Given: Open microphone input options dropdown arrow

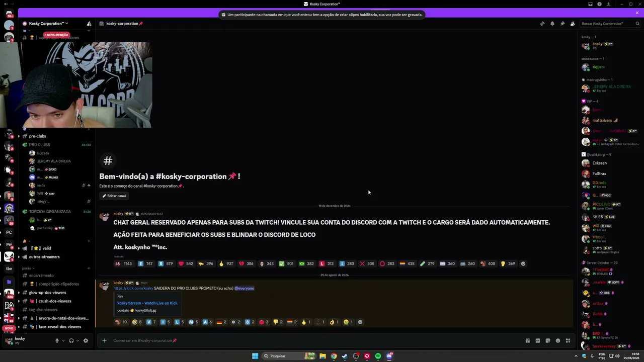Looking at the screenshot, I should click(x=62, y=341).
